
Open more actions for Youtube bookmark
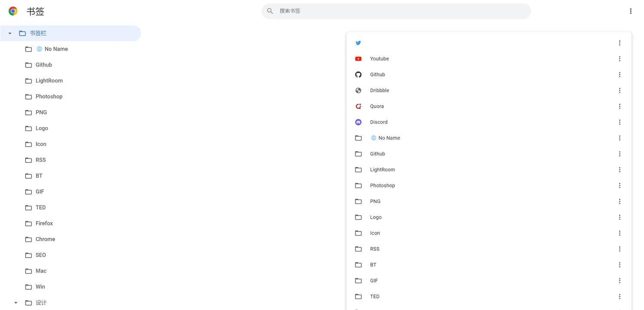(x=620, y=59)
